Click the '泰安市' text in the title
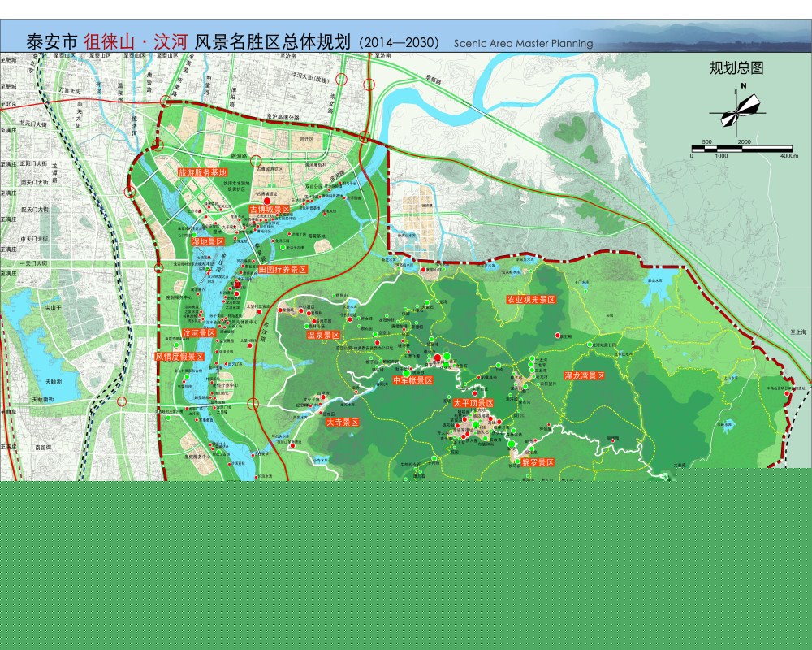The image size is (812, 650). click(52, 42)
